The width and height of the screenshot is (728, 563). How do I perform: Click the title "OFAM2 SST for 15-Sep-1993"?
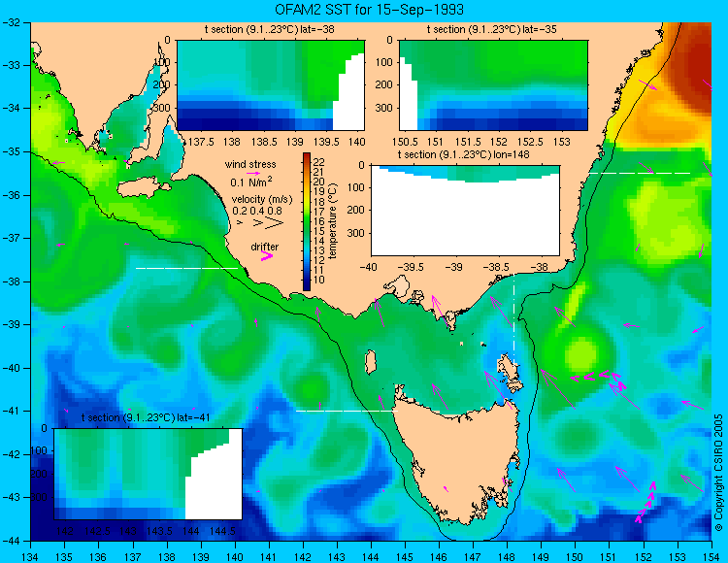[x=369, y=10]
